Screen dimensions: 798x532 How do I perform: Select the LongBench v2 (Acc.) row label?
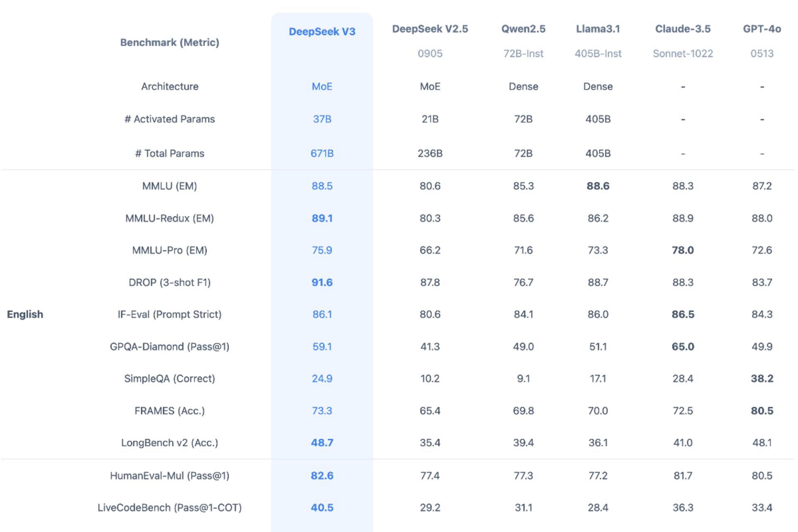[x=170, y=443]
